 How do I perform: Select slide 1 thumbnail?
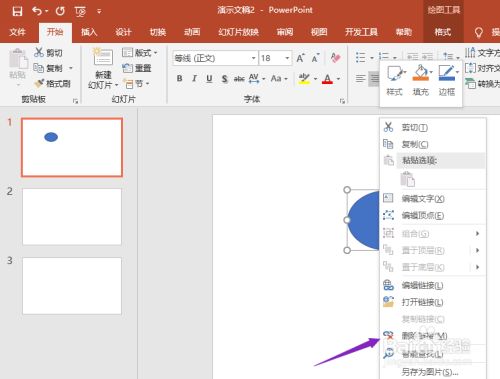[72, 147]
